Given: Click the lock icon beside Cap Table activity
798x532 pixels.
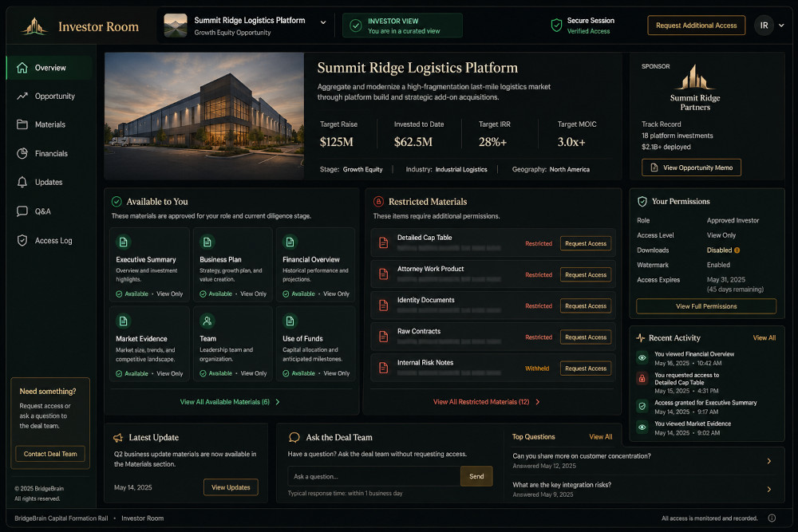Looking at the screenshot, I should (642, 378).
